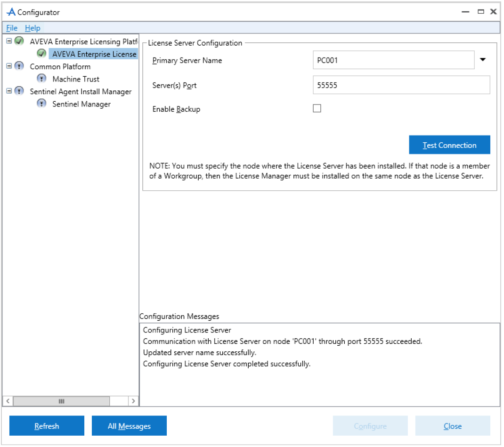The width and height of the screenshot is (504, 447).
Task: Click the tree panel horizontal scrollbar thumb
Action: point(61,402)
